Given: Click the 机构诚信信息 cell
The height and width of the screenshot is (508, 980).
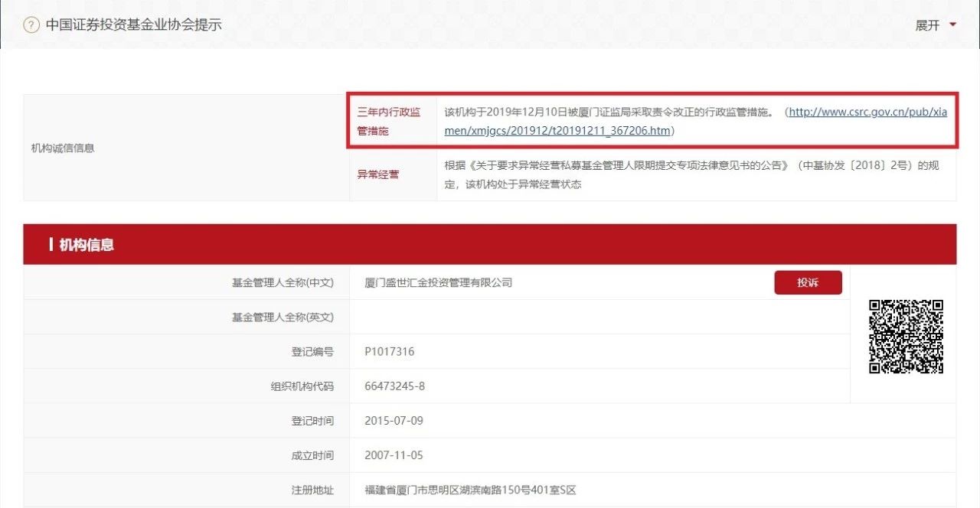Looking at the screenshot, I should [186, 148].
